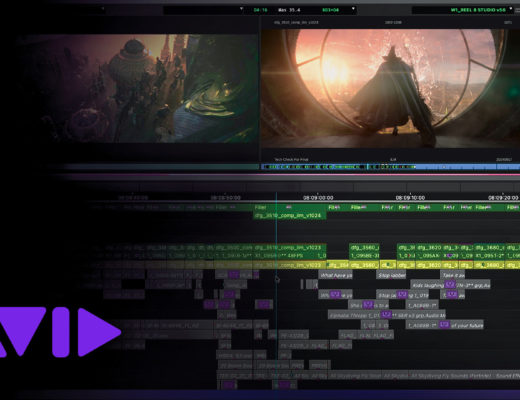
Task: Select the 'Stop ladder' audio clip
Action: point(392,275)
